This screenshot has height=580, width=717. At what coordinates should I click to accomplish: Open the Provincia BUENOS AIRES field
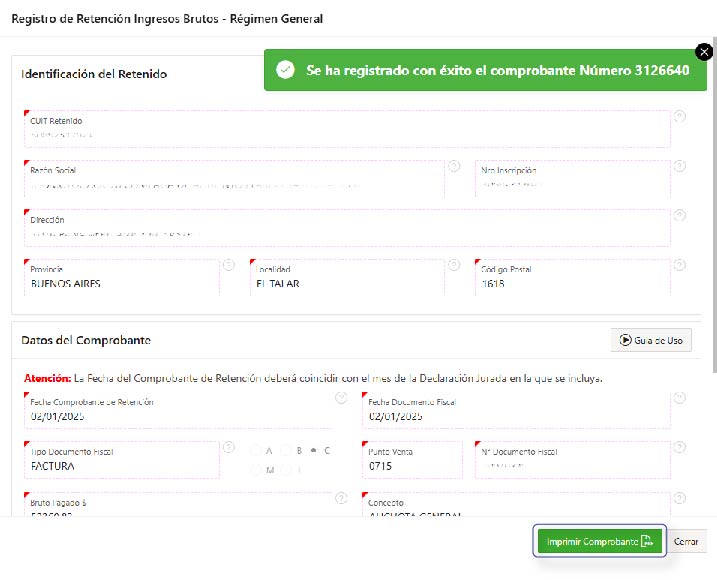point(120,283)
